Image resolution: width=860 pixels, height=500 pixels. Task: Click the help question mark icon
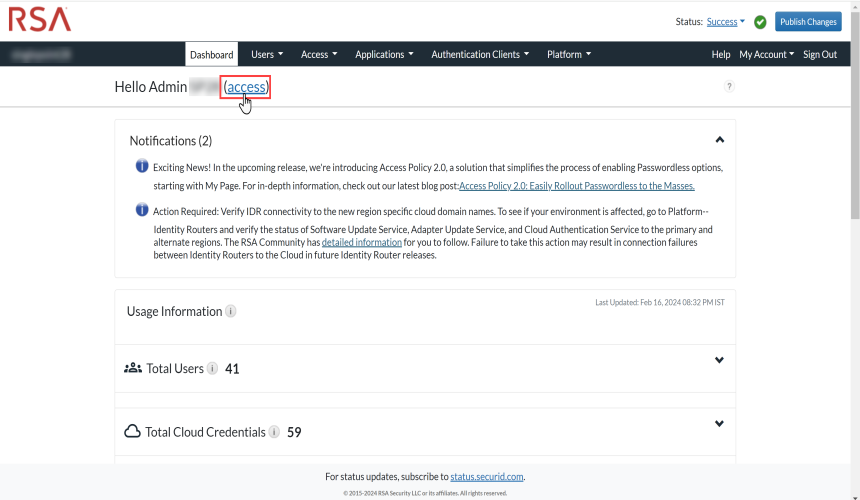(x=729, y=87)
